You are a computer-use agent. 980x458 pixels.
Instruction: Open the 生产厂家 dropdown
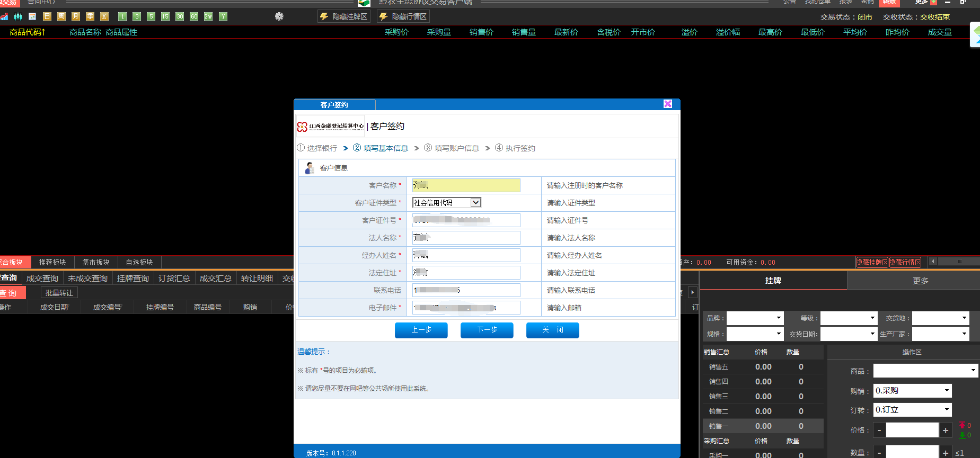[941, 334]
